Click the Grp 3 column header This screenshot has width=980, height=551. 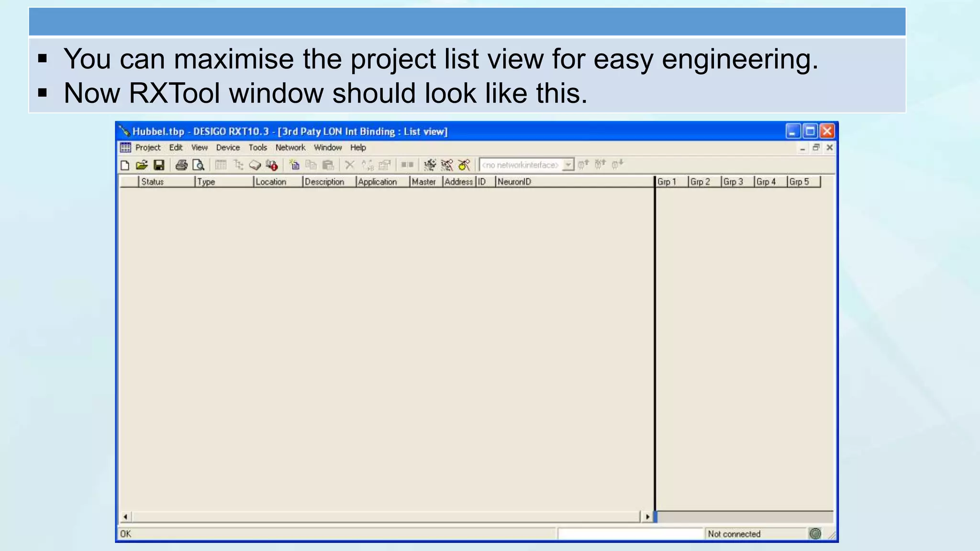[736, 182]
